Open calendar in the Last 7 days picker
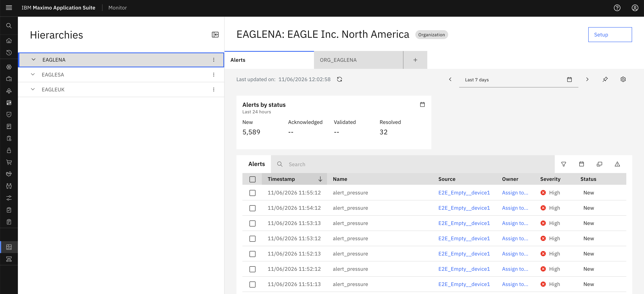Viewport: 644px width, 294px height. 569,80
